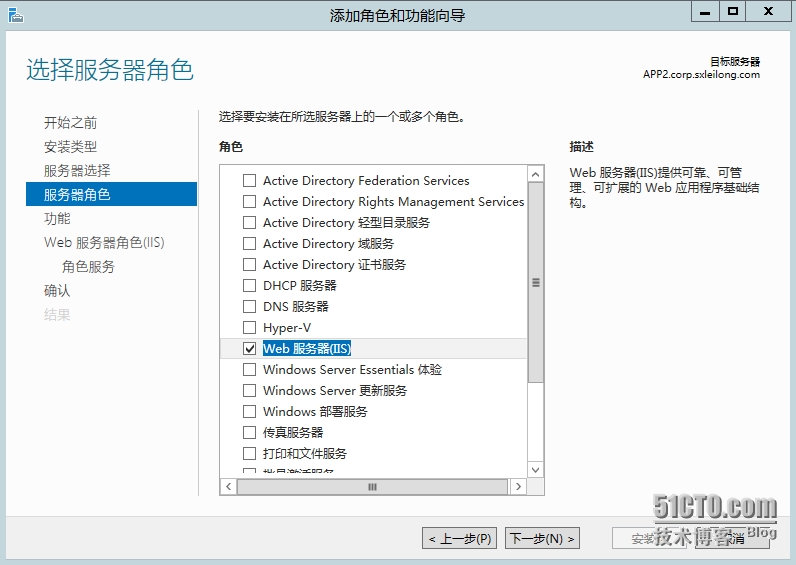Check Active Directory 轻型目录服务 checkbox

249,223
